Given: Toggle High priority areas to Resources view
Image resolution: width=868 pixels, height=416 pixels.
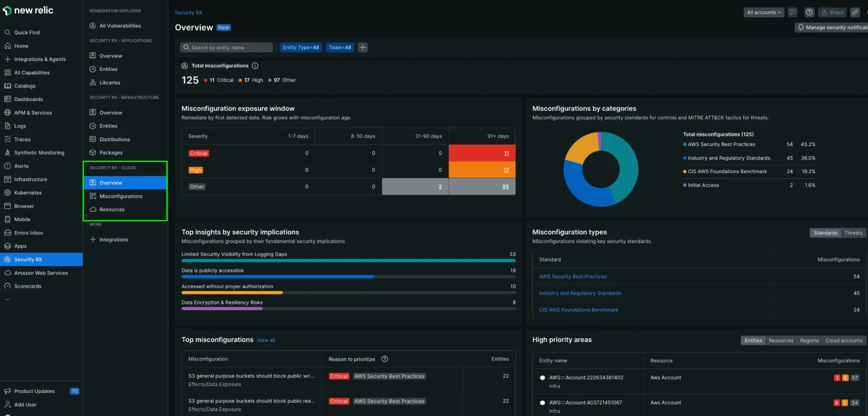Looking at the screenshot, I should click(x=781, y=340).
